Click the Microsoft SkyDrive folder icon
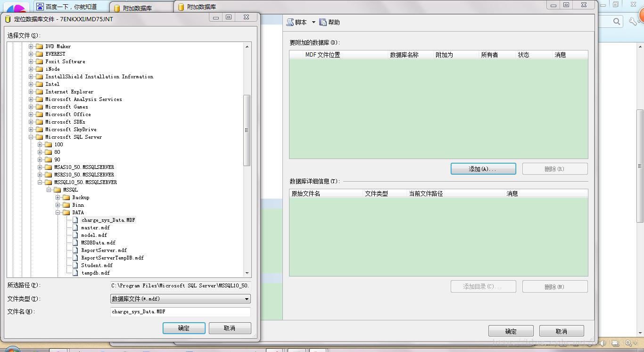Screen dimensions: 644x352 coord(40,129)
